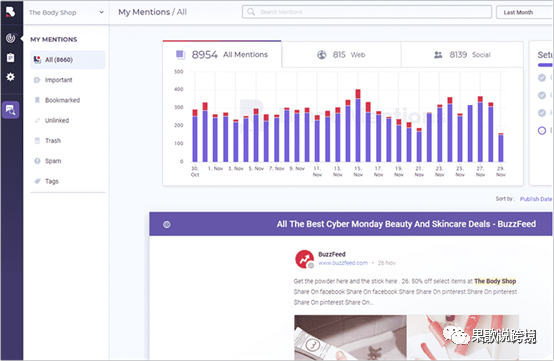The width and height of the screenshot is (554, 361).
Task: Open the radar dashboard sidebar icon
Action: 11,38
